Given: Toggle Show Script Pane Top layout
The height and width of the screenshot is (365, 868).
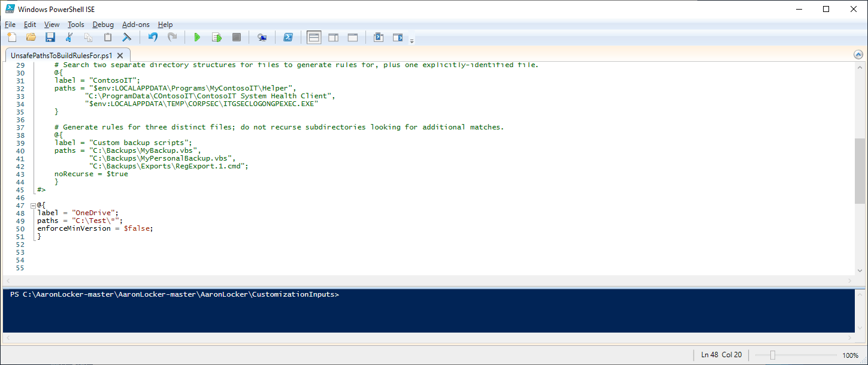Looking at the screenshot, I should click(314, 38).
